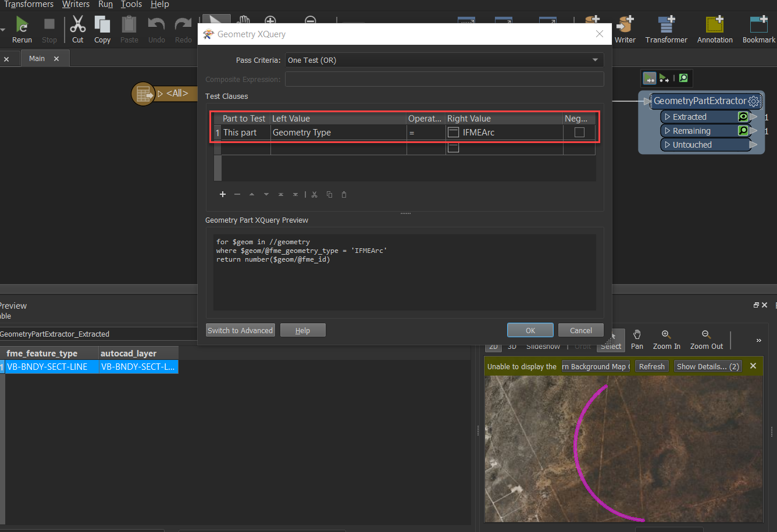Viewport: 777px width, 532px height.
Task: Close the Main canvas tab
Action: click(x=56, y=59)
